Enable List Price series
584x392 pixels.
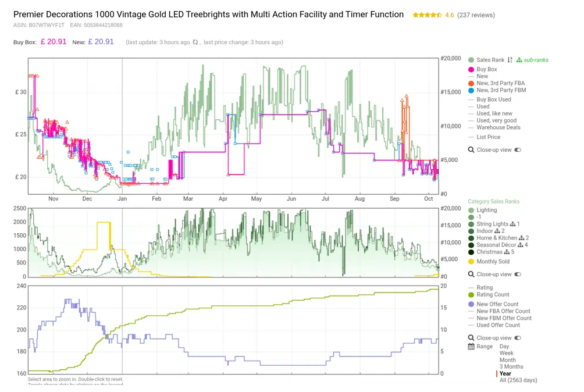point(484,137)
